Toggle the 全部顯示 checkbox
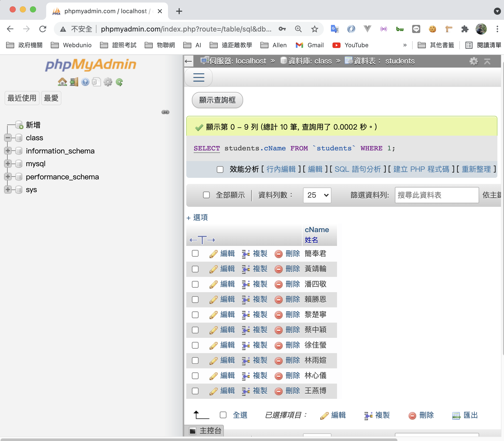 (x=206, y=195)
